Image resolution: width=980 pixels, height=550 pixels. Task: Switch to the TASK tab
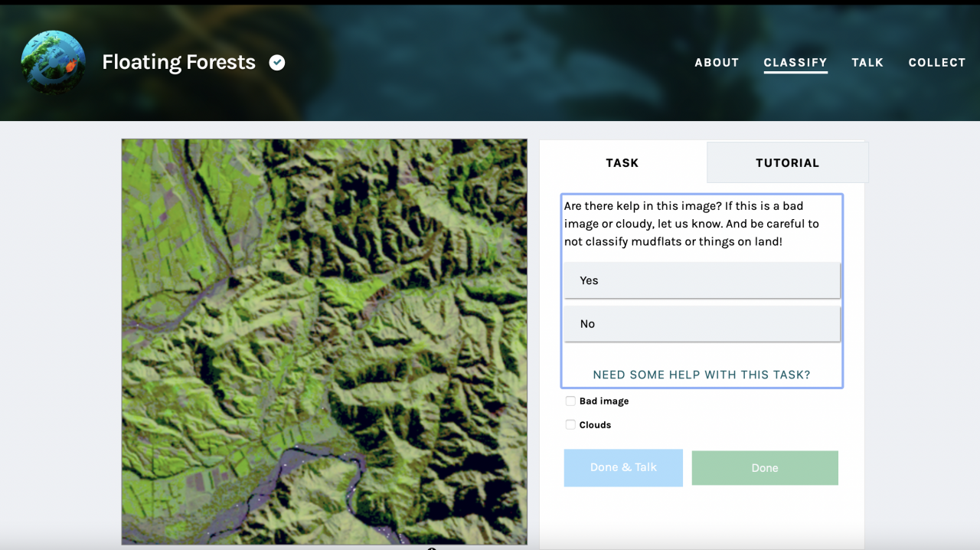(622, 162)
